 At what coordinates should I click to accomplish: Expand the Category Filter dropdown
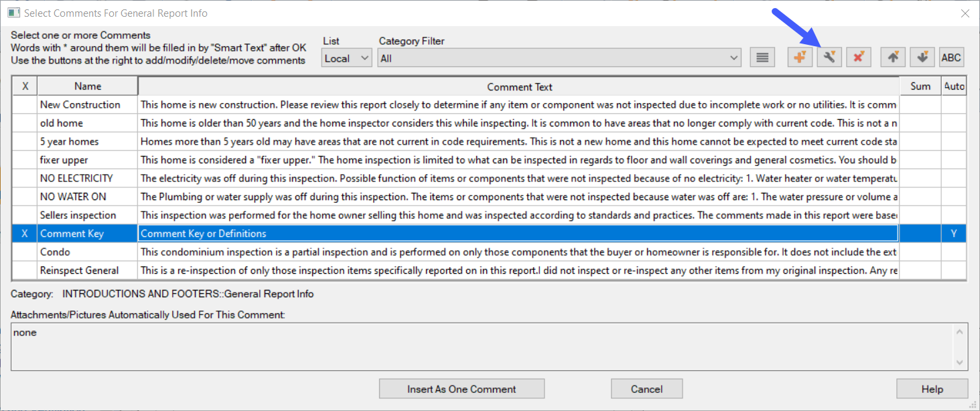pyautogui.click(x=734, y=58)
